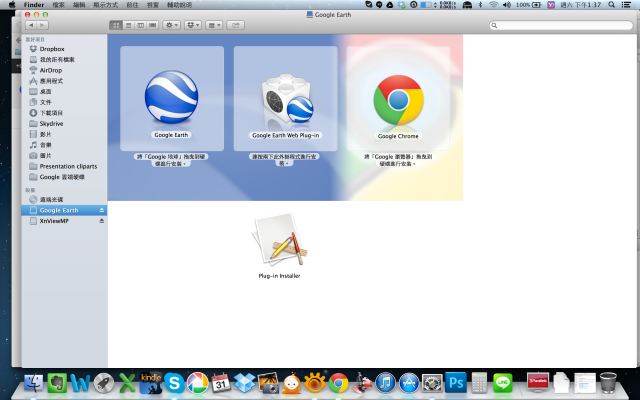640x400 pixels.
Task: Select the Google Chrome application icon
Action: [398, 100]
